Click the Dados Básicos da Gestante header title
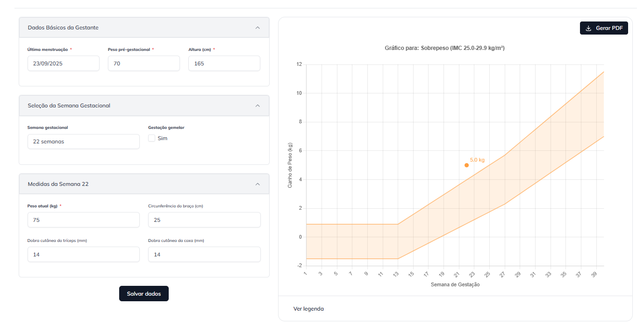Screen dimensions: 644x326 click(63, 28)
